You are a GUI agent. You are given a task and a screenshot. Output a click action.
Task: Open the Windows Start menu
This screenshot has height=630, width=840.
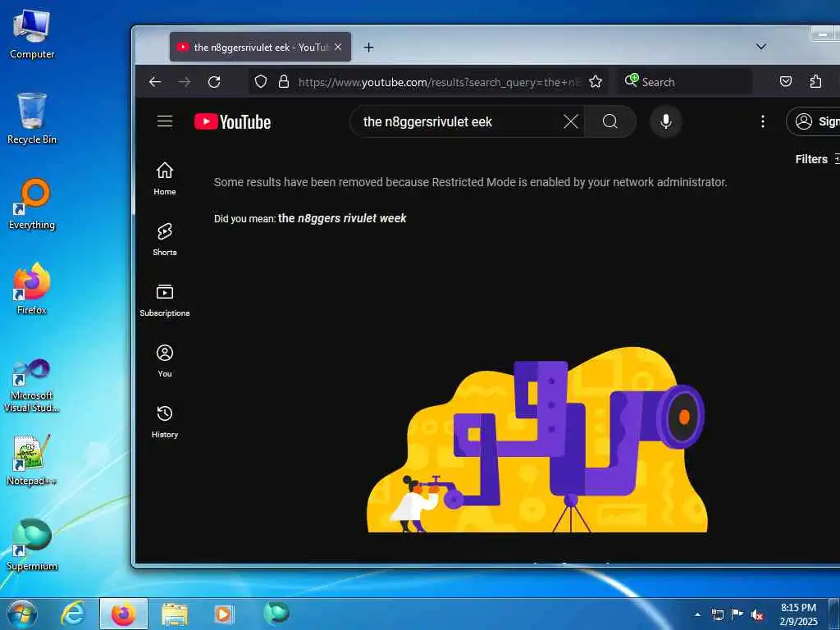point(22,614)
